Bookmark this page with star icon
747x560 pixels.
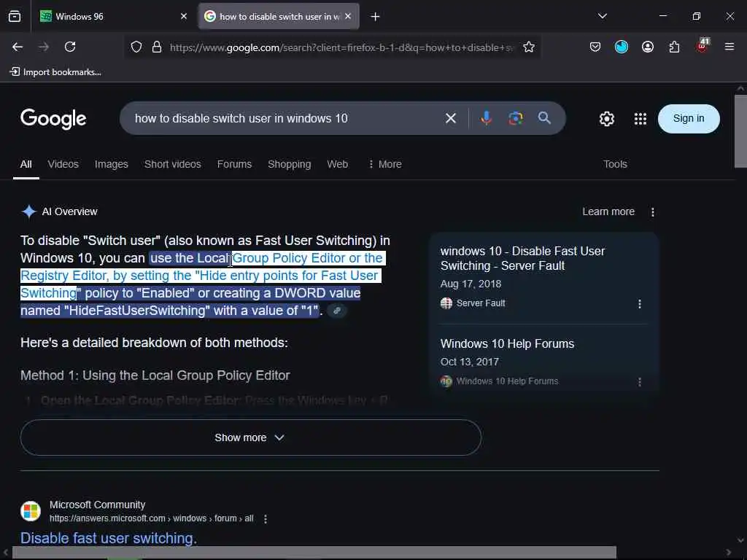(x=528, y=47)
